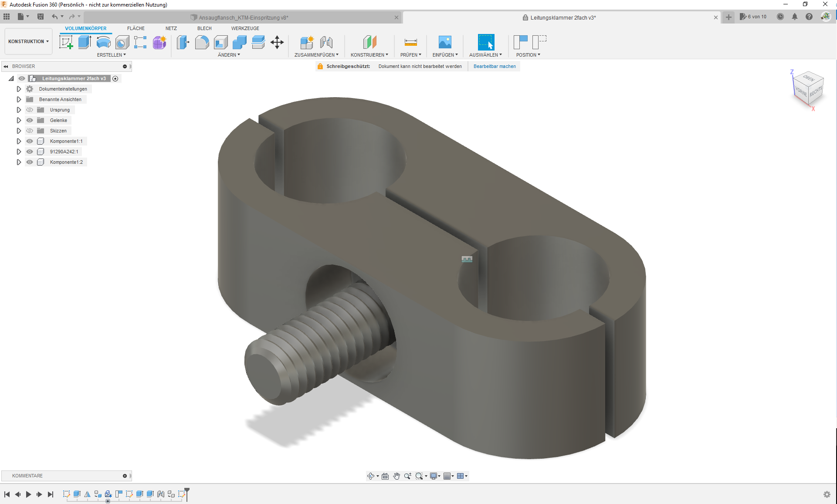Pick the Fillet tool icon
The width and height of the screenshot is (837, 504).
[x=202, y=42]
